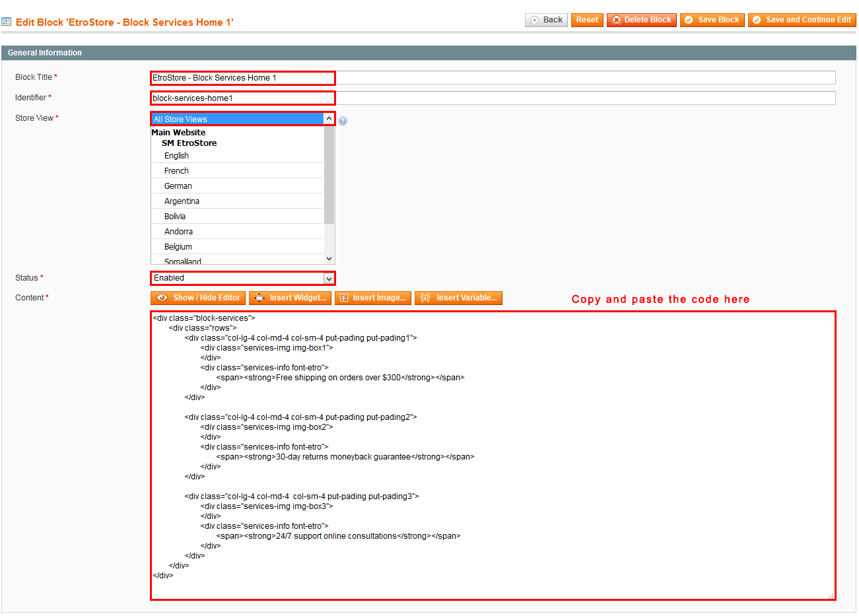Select Argentina store view

[238, 201]
